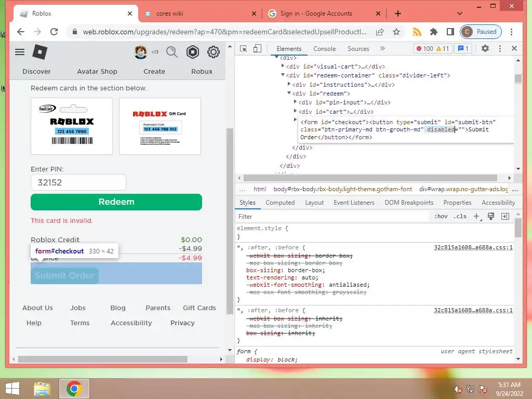Open the DOM Breakpoints tab
The height and width of the screenshot is (399, 532).
[x=409, y=203]
